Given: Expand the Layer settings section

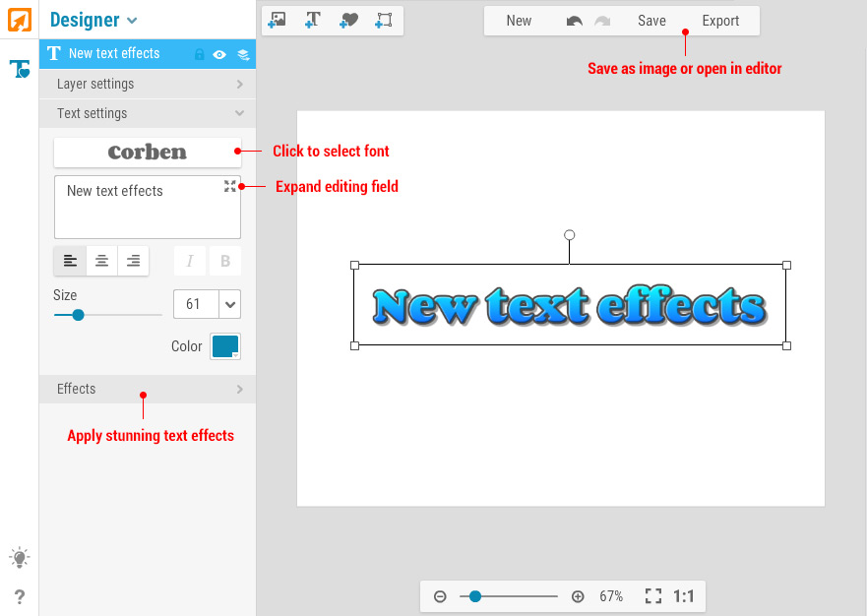Looking at the screenshot, I should click(148, 84).
